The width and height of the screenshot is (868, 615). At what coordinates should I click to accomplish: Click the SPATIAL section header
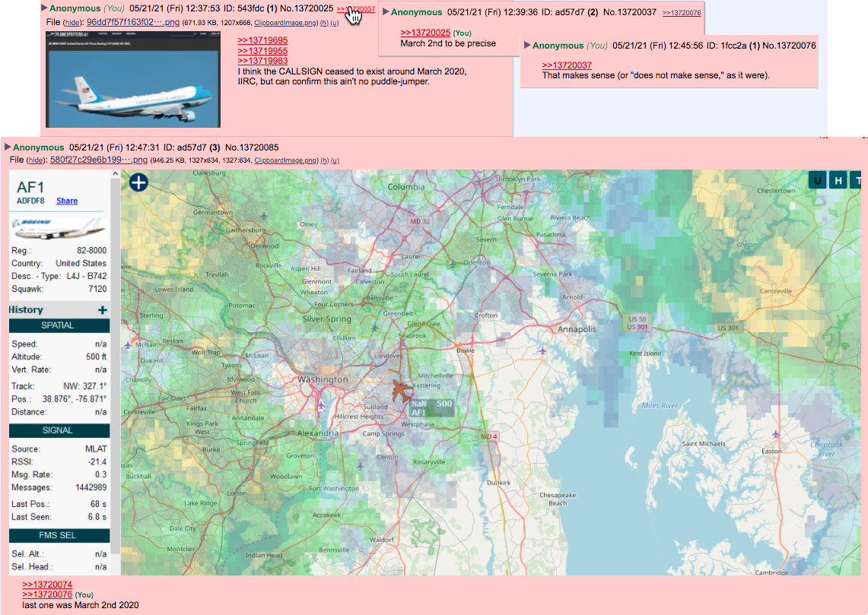click(59, 326)
